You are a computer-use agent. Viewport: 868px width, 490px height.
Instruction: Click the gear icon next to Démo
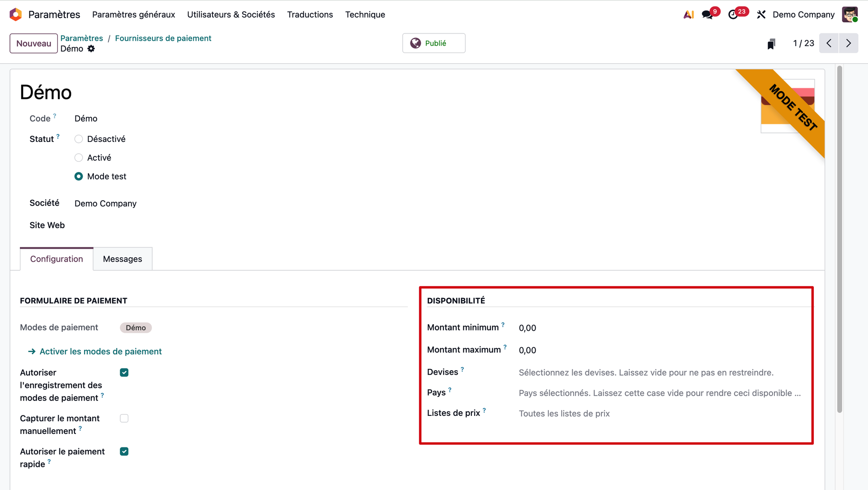91,48
